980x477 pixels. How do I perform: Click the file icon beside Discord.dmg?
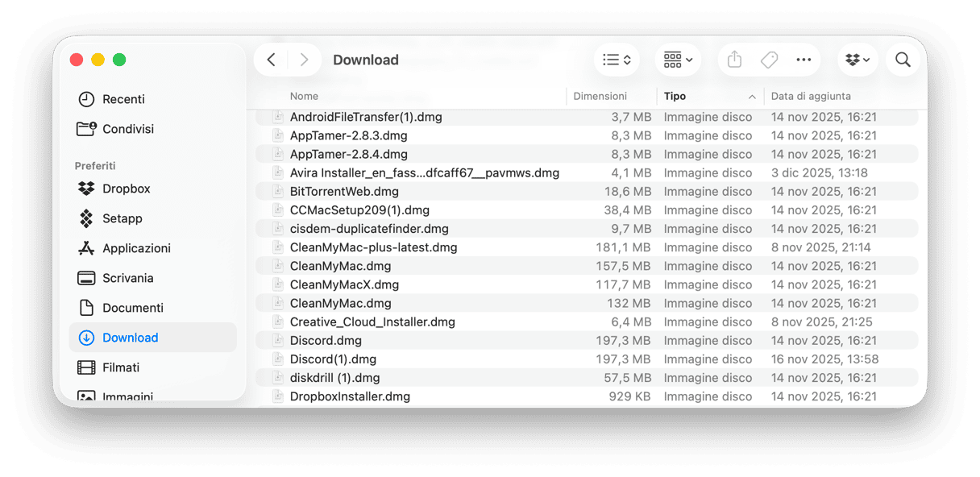click(x=278, y=340)
